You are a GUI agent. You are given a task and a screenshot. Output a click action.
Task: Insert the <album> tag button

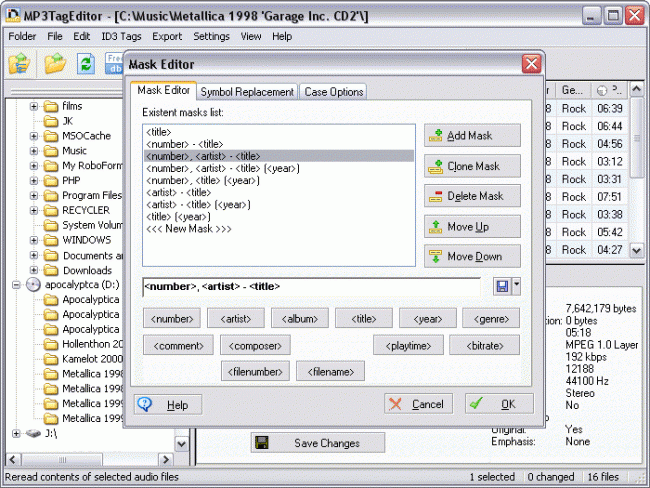tap(300, 318)
